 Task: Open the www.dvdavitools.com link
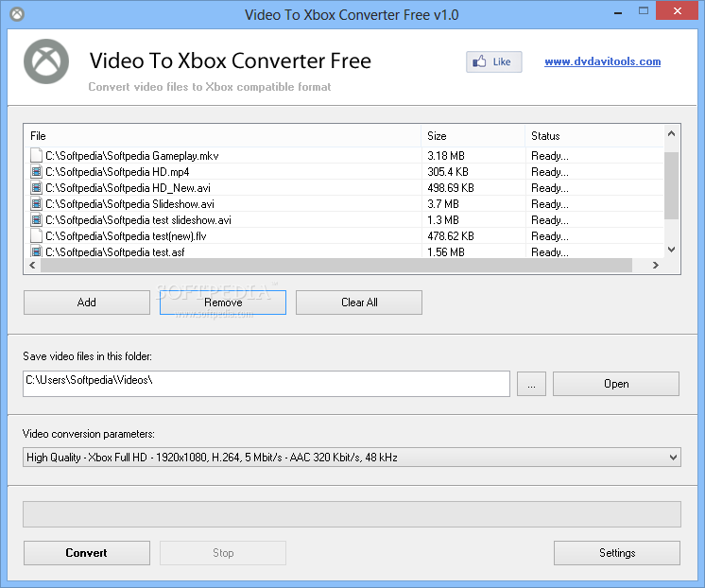603,61
